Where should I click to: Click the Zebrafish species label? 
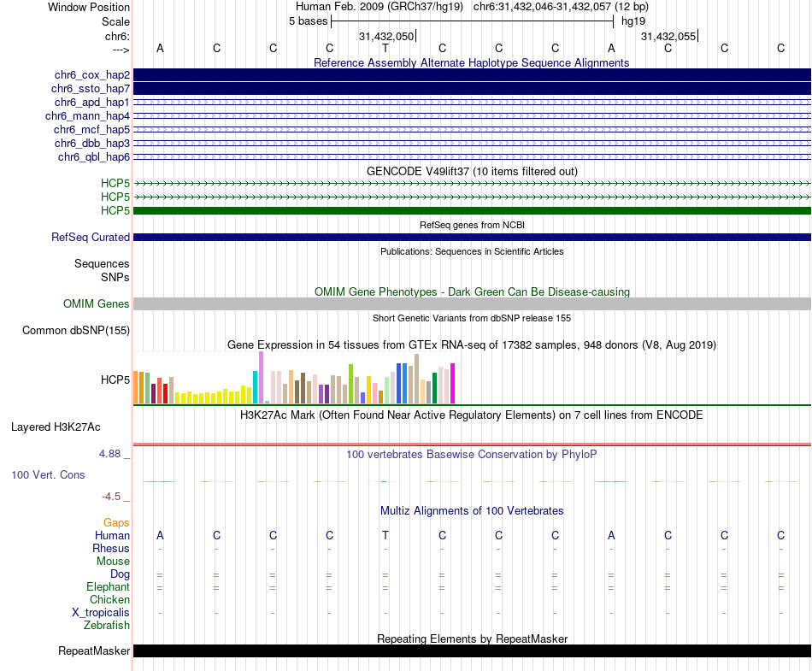pyautogui.click(x=107, y=625)
